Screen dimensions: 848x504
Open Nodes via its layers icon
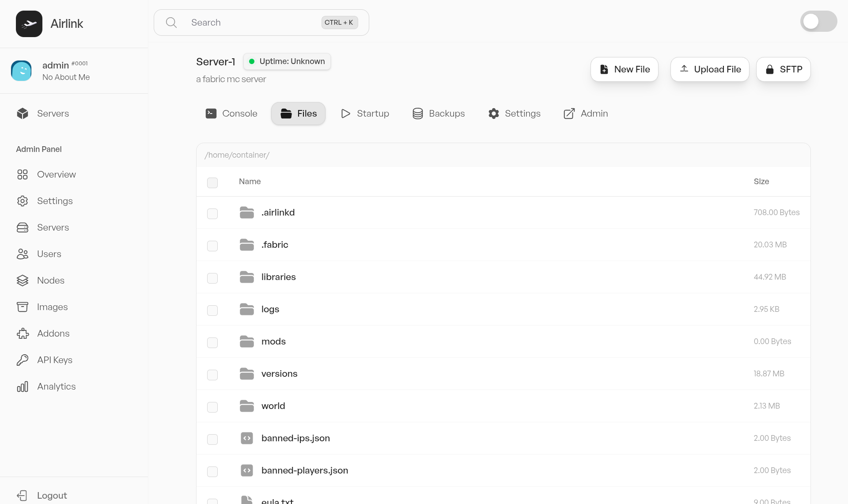23,280
